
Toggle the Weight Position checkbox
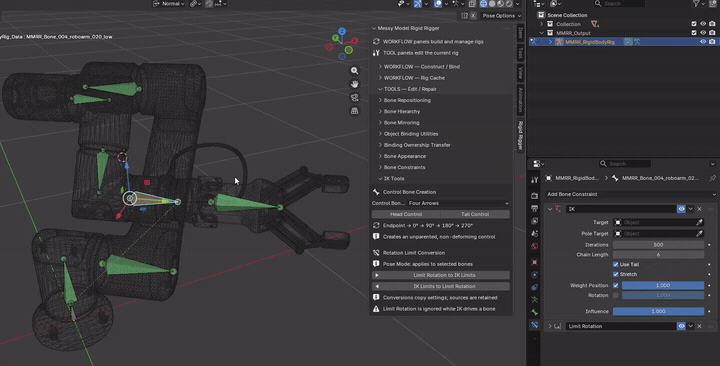click(616, 285)
